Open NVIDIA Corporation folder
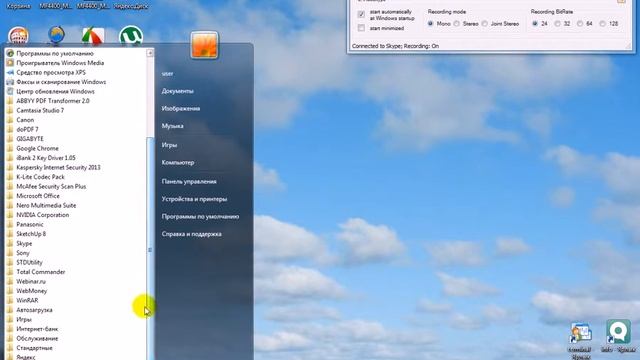640x360 pixels. (x=38, y=215)
